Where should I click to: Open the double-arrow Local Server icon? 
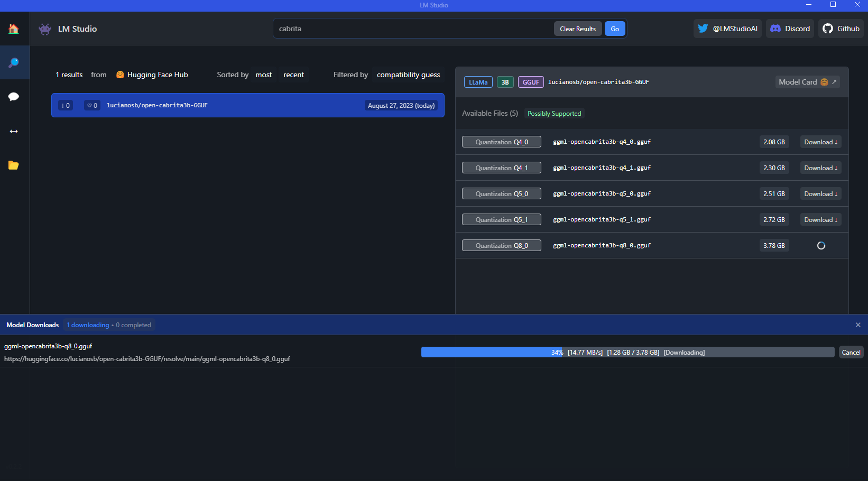point(14,131)
